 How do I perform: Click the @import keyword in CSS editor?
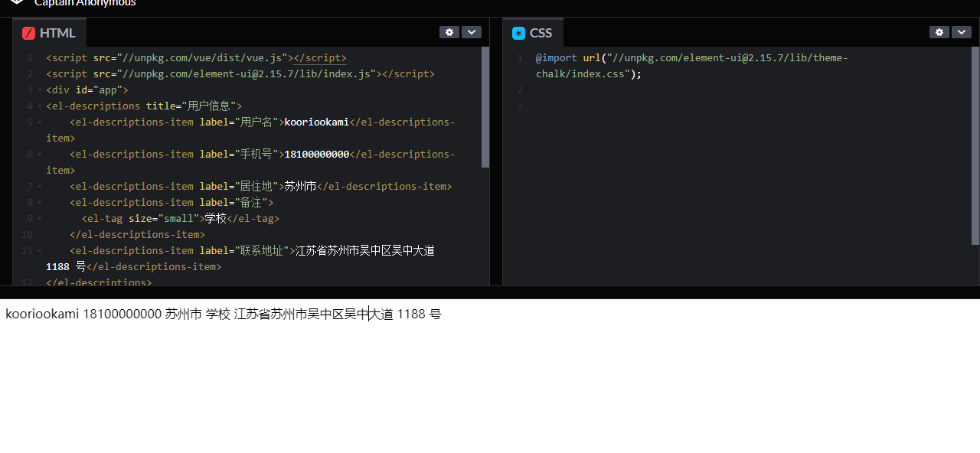[557, 58]
